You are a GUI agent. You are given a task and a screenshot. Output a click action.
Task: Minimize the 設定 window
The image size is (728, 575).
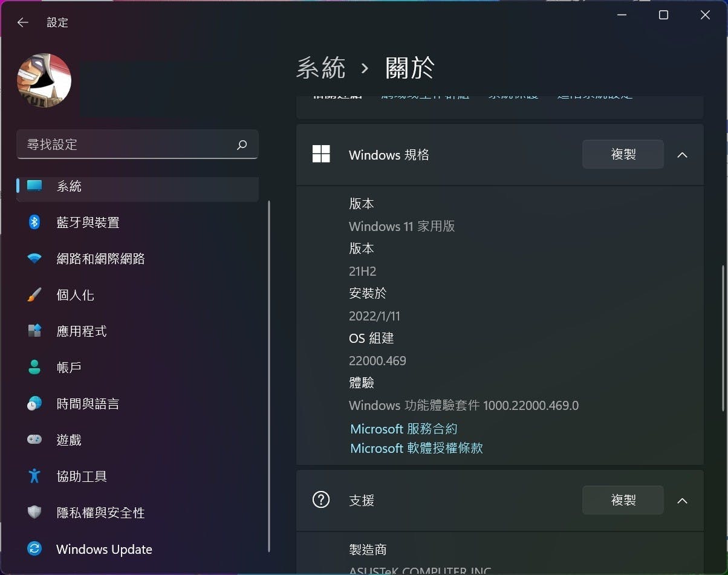point(622,15)
